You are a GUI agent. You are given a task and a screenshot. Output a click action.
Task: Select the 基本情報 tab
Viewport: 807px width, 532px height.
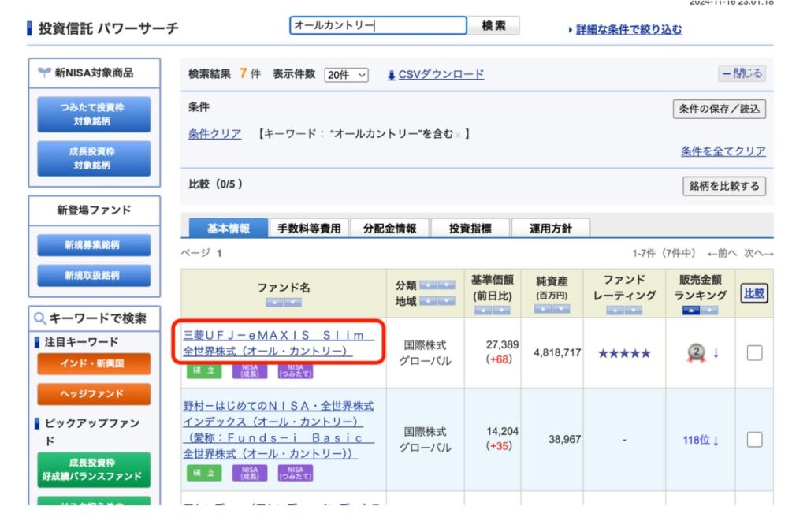click(x=229, y=229)
